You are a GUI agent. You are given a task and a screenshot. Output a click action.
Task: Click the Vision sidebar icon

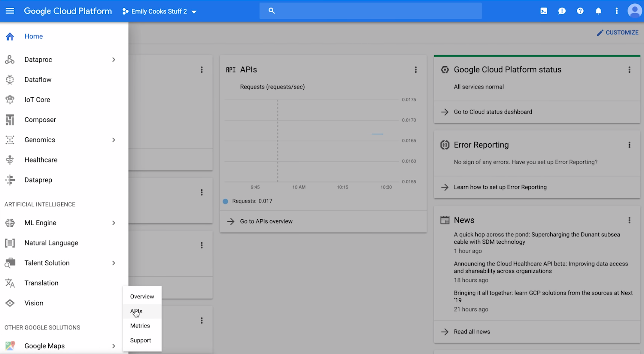click(10, 303)
